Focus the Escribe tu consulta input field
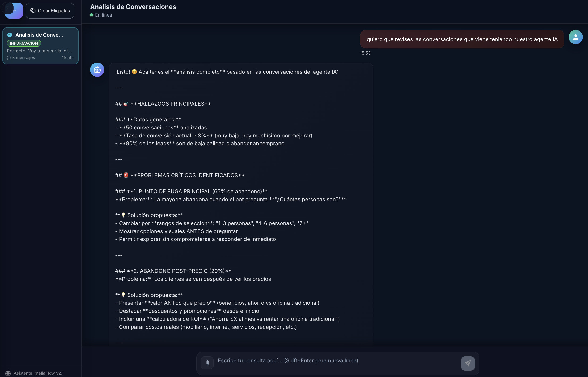This screenshot has height=377, width=588. [x=337, y=361]
